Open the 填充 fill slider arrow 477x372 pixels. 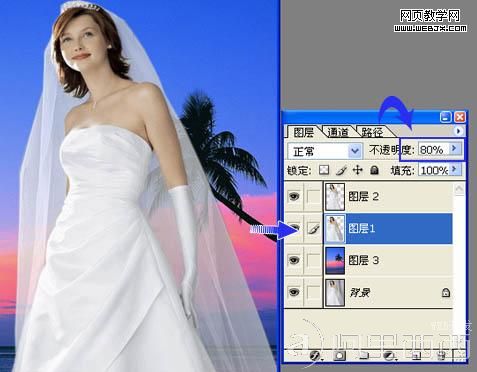click(x=454, y=170)
